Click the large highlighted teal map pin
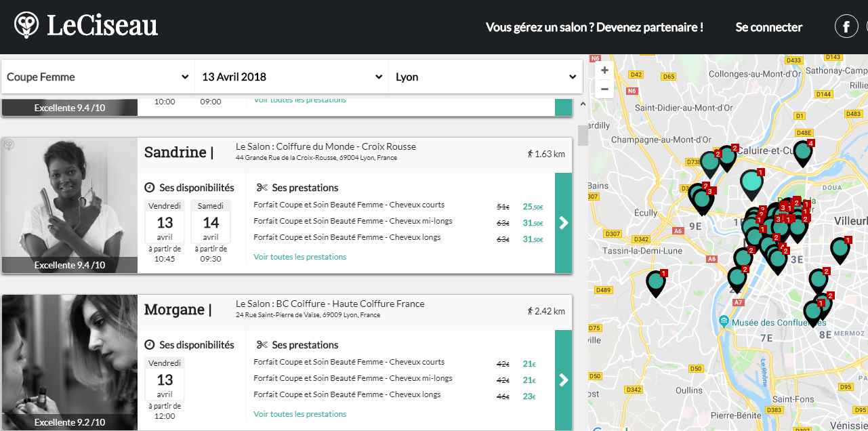Screen dimensions: 868x431 tap(751, 182)
